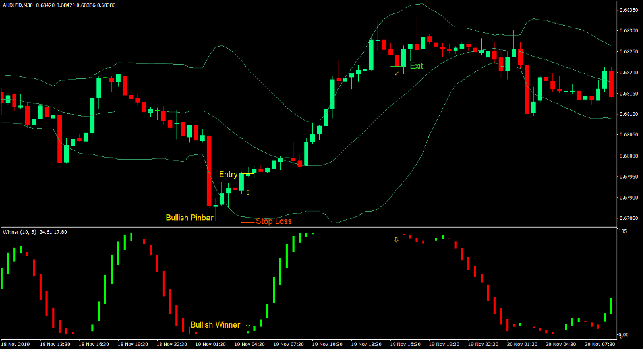Click the Entry annotation label
The height and width of the screenshot is (350, 644).
click(x=228, y=174)
